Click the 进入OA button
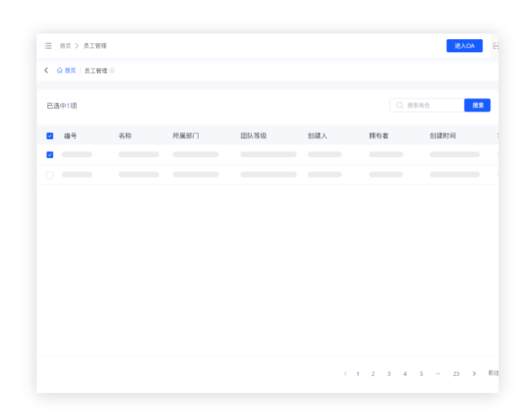 pyautogui.click(x=464, y=46)
